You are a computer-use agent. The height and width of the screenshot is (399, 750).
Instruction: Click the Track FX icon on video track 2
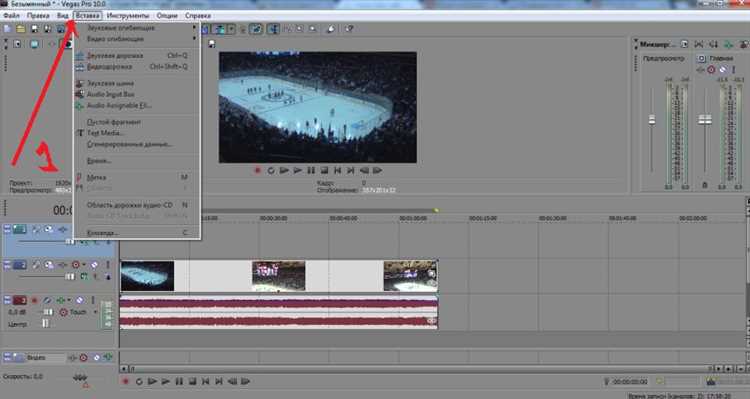coord(49,265)
